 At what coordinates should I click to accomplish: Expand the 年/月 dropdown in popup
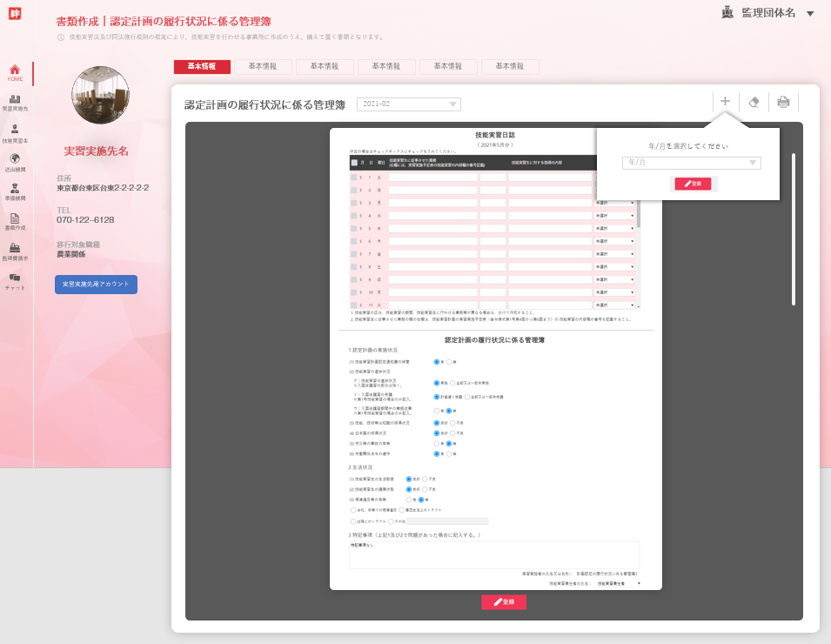pyautogui.click(x=692, y=163)
